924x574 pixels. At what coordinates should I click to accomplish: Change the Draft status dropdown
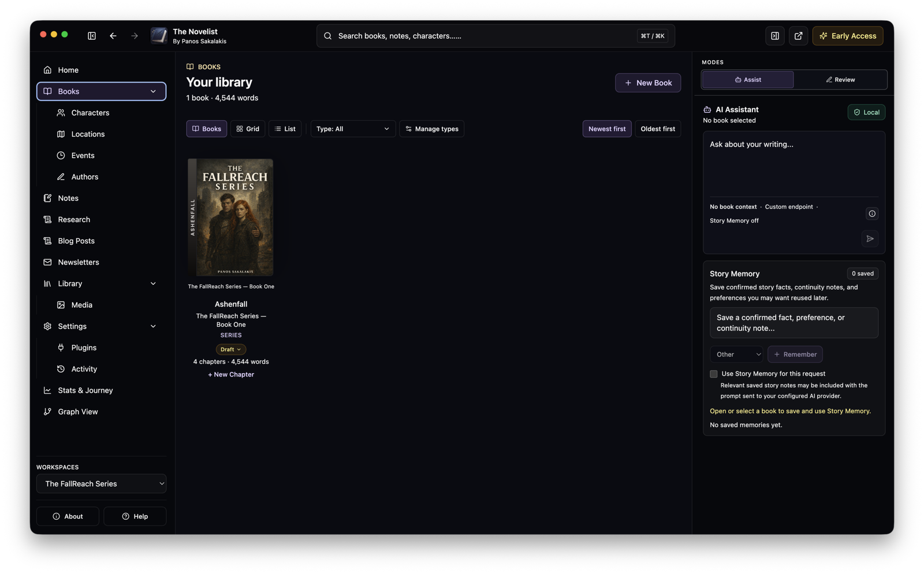(231, 349)
